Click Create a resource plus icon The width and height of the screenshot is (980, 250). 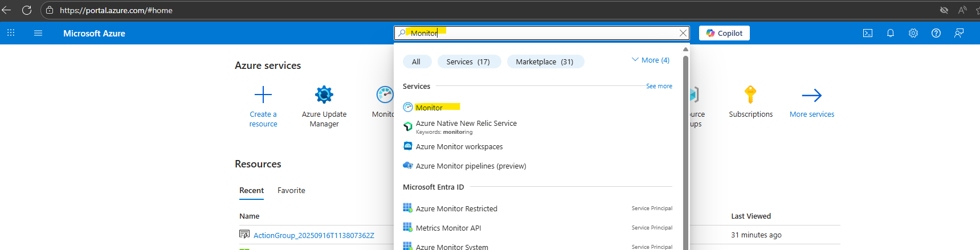click(263, 94)
